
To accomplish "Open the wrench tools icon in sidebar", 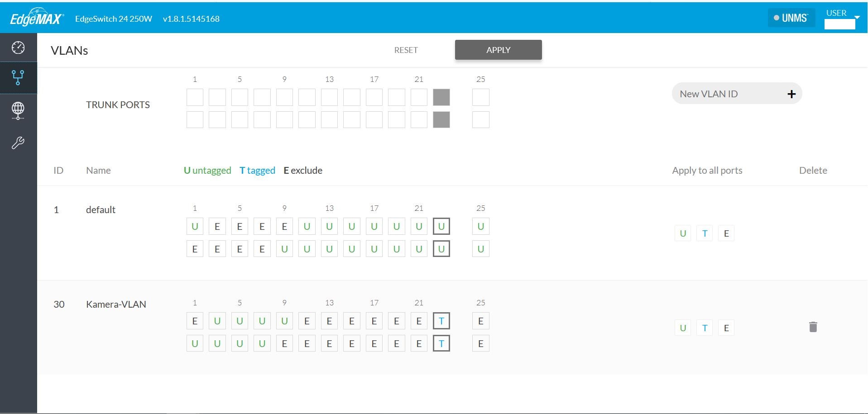I will click(x=18, y=143).
